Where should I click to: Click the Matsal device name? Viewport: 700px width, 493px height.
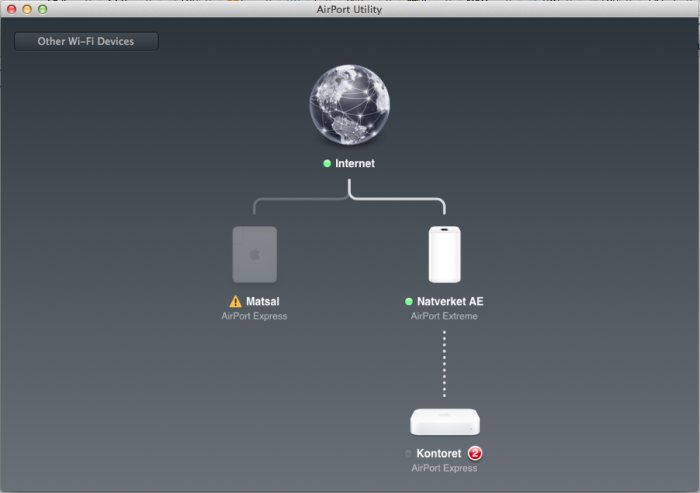coord(263,301)
